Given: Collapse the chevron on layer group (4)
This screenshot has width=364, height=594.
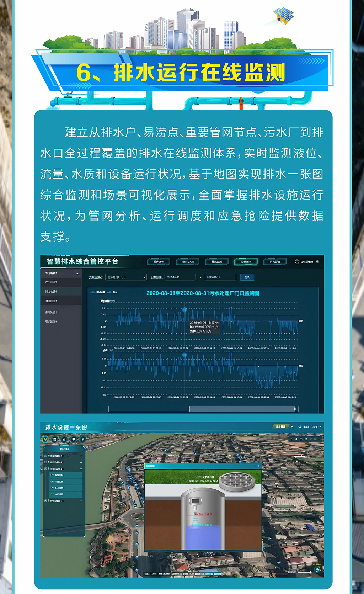Looking at the screenshot, I should coord(81,469).
